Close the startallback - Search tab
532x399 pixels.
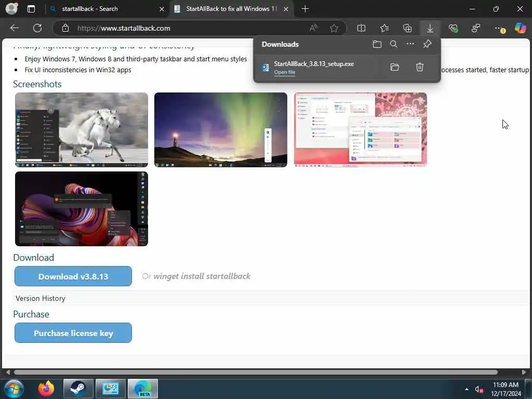[x=162, y=9]
